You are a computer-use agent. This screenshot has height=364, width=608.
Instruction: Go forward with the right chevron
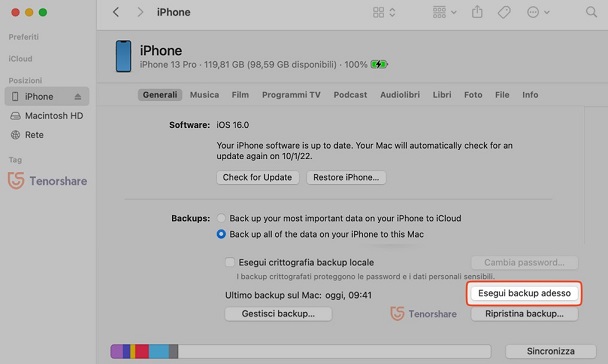click(140, 12)
